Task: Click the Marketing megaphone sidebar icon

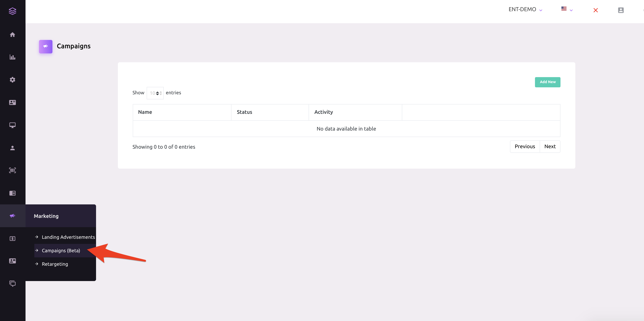Action: (x=13, y=216)
